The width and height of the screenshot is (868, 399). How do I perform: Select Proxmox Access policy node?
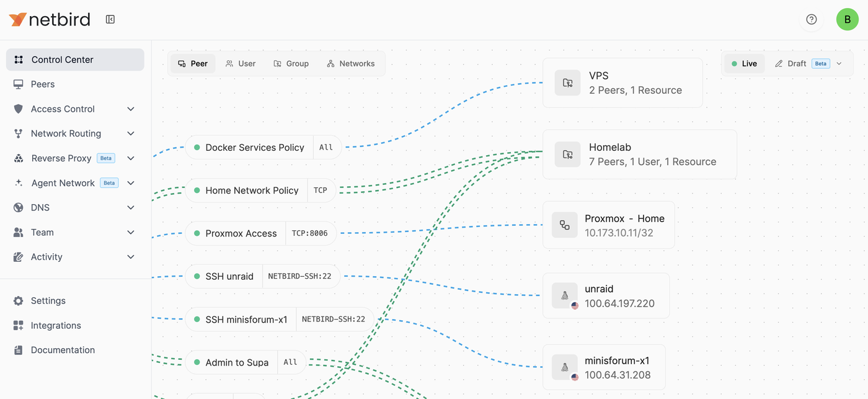(261, 233)
